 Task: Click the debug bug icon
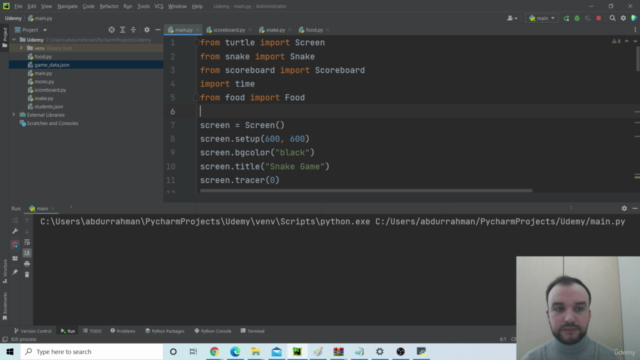(577, 18)
